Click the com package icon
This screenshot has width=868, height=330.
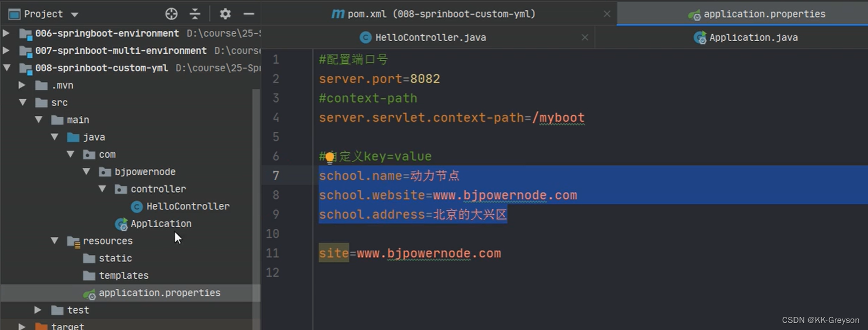click(x=89, y=154)
